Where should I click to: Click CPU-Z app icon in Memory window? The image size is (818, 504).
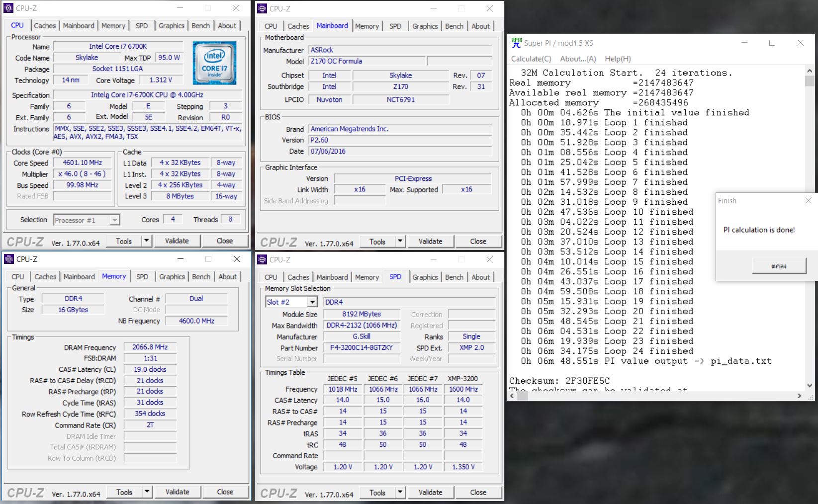coord(8,259)
